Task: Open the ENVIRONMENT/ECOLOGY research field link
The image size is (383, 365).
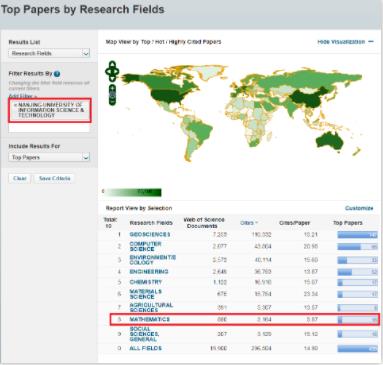Action: pyautogui.click(x=152, y=260)
